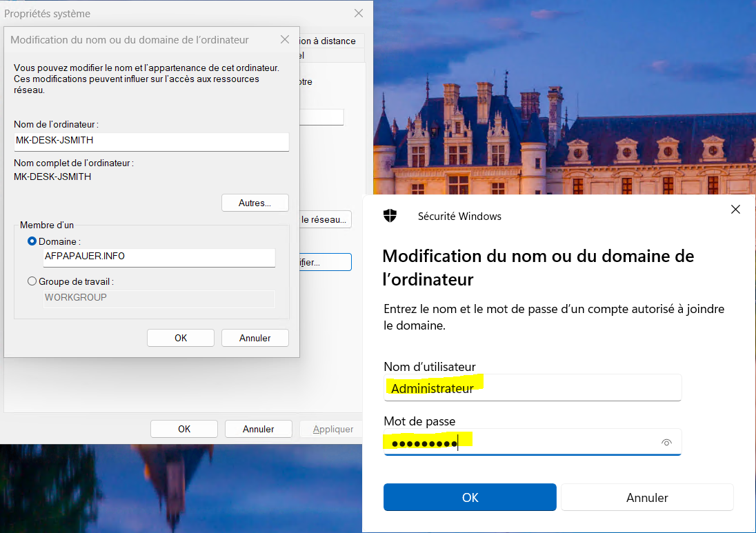Image resolution: width=756 pixels, height=533 pixels.
Task: Focus the Mot de passe field
Action: (x=521, y=443)
